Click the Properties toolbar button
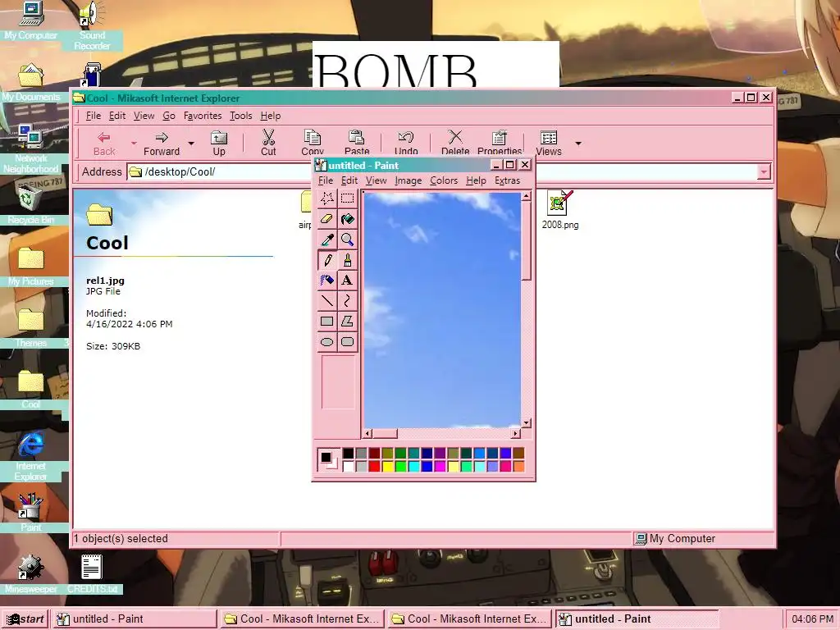This screenshot has height=630, width=840. [500, 143]
